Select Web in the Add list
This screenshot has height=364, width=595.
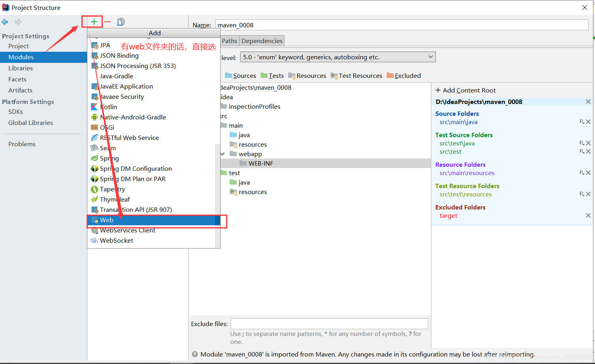pos(153,220)
